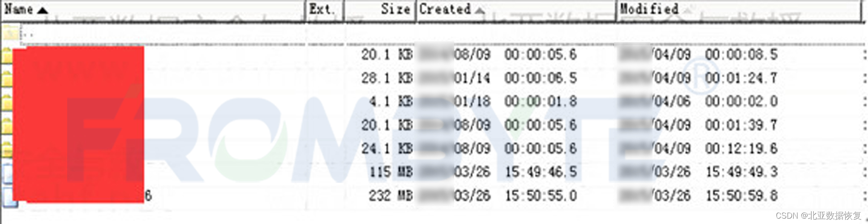
Task: Select file icon of the 115 MB entry
Action: click(x=7, y=173)
